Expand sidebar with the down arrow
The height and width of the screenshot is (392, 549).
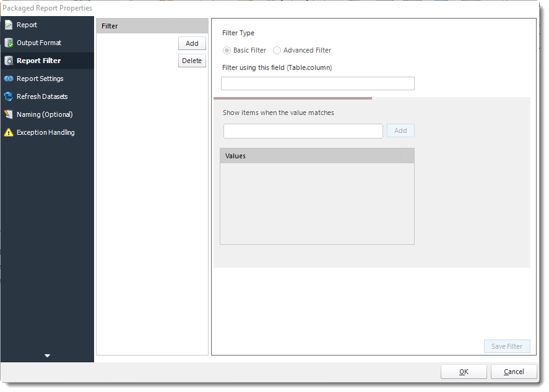[x=47, y=356]
